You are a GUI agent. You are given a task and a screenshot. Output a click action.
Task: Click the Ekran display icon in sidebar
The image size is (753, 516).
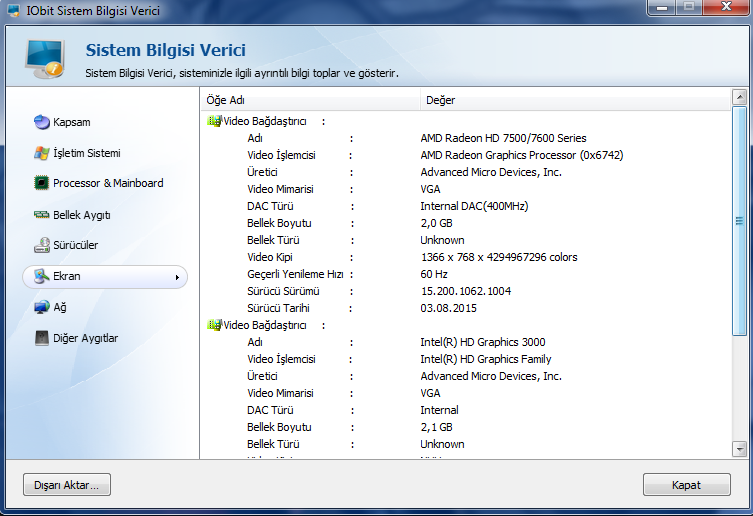(42, 276)
